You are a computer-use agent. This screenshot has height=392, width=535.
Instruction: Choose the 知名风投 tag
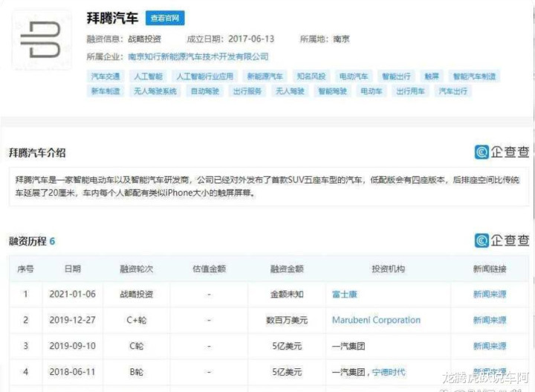click(x=311, y=76)
